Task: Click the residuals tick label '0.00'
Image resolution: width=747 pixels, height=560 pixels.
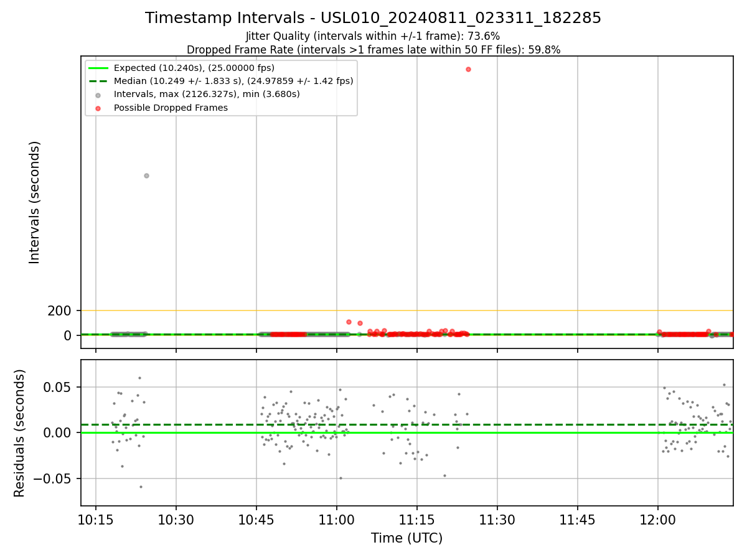Action: 58,432
